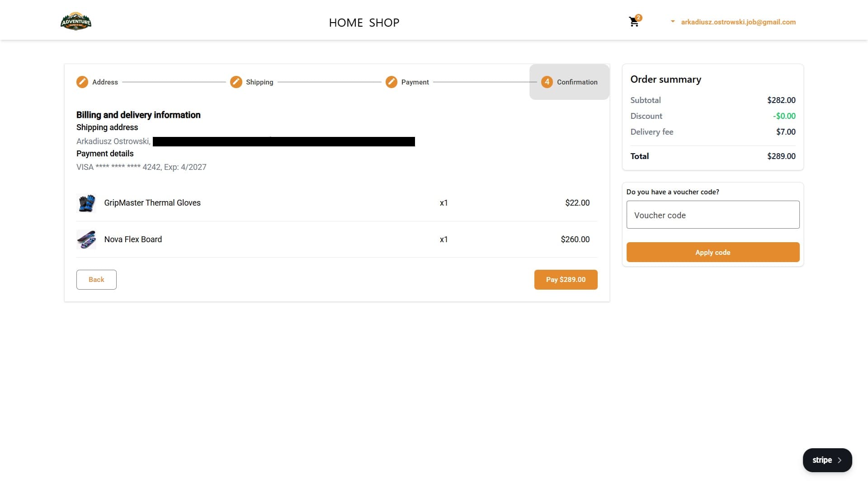This screenshot has height=488, width=868.
Task: Apply the voucher code
Action: coord(712,252)
